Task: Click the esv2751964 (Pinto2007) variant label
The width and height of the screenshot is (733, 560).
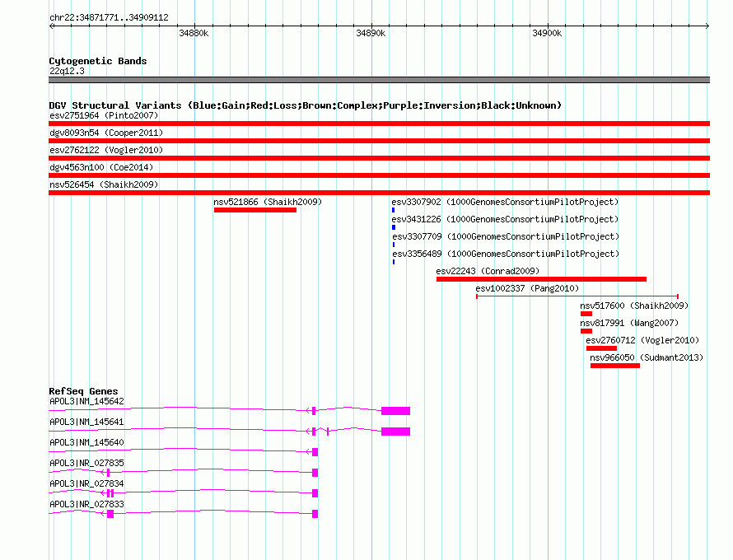Action: point(104,115)
